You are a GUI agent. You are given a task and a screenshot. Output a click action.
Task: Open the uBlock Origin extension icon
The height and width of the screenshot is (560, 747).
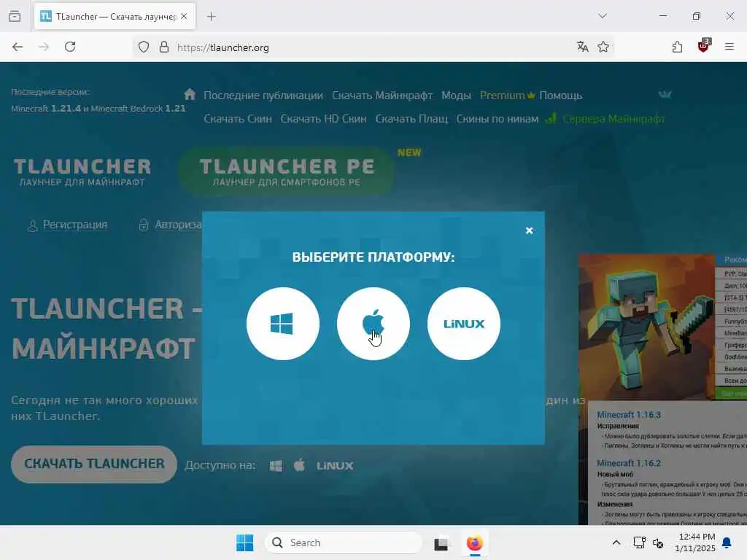(704, 46)
